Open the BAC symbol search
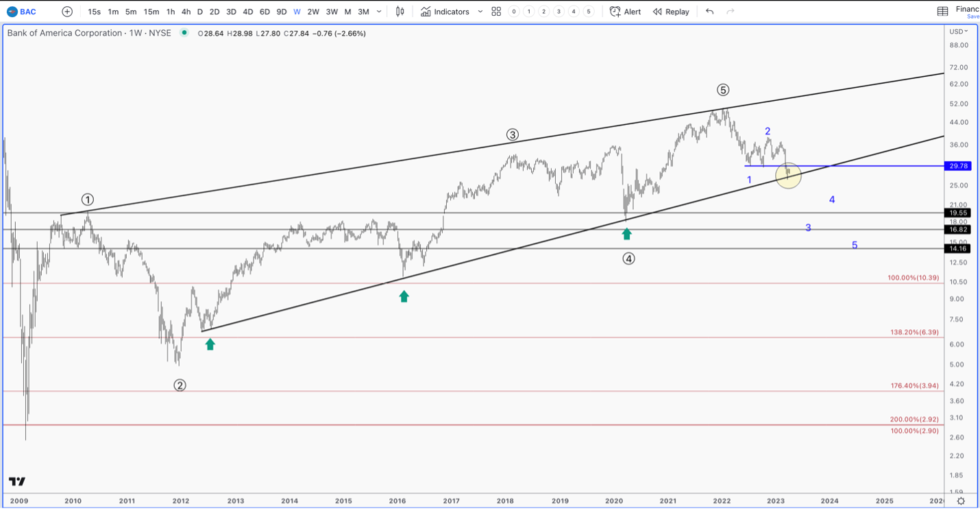This screenshot has height=511, width=980. coord(21,12)
